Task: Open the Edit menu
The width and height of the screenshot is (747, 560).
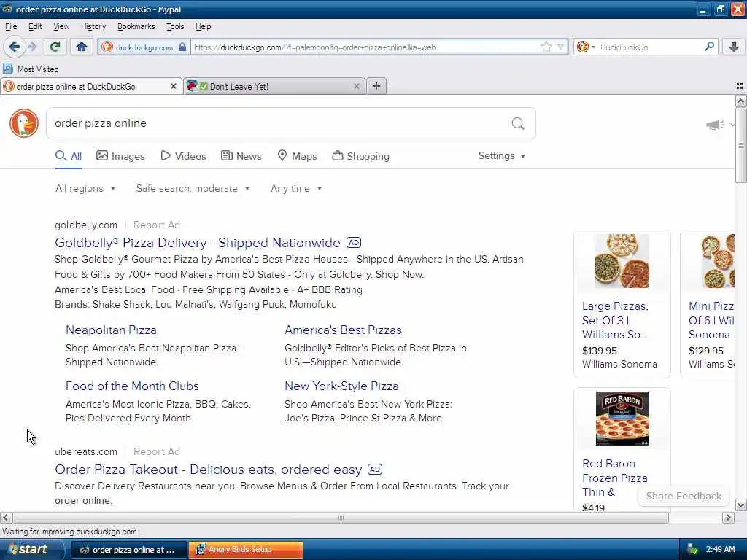Action: (35, 27)
